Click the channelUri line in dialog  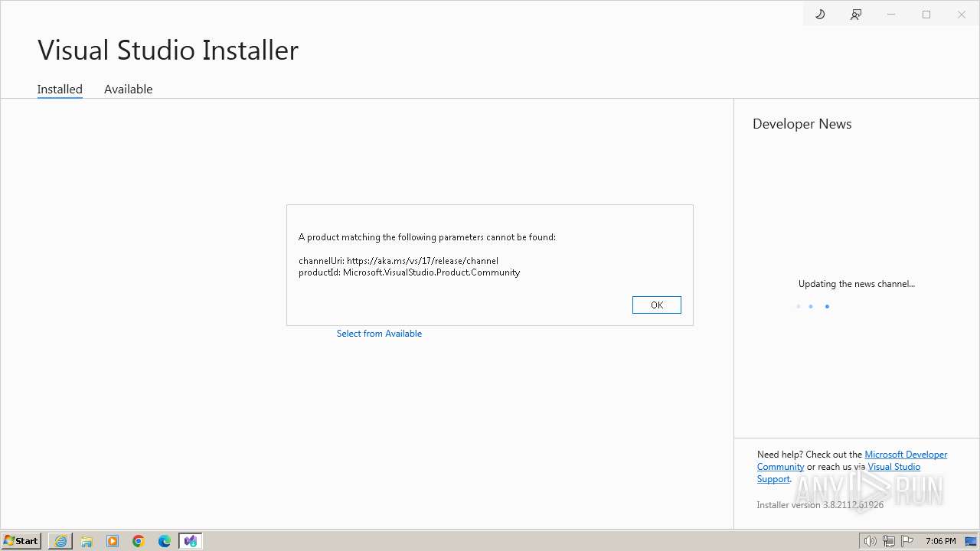[398, 261]
